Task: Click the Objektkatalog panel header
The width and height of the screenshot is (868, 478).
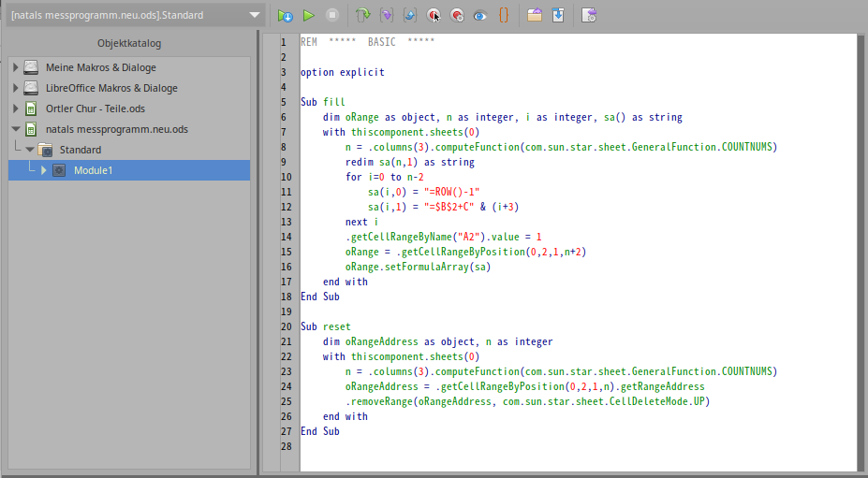Action: tap(129, 43)
